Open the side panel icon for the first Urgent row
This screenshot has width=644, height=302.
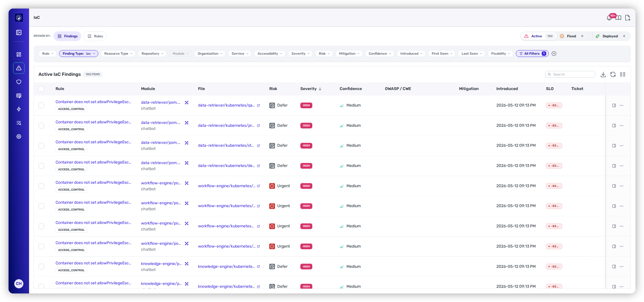pos(614,186)
